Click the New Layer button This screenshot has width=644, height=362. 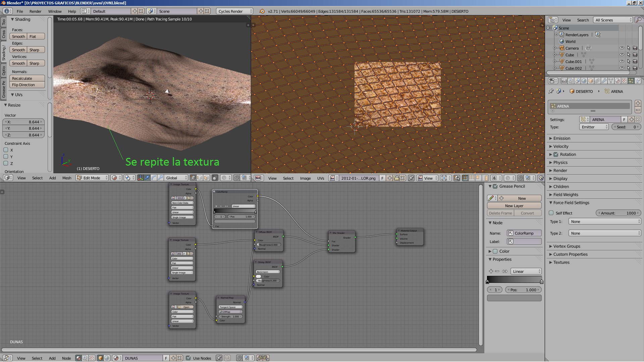coord(514,206)
